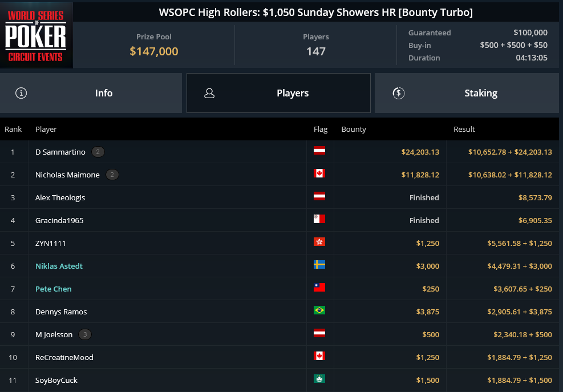Click the Rank column header
563x392 pixels.
(13, 129)
